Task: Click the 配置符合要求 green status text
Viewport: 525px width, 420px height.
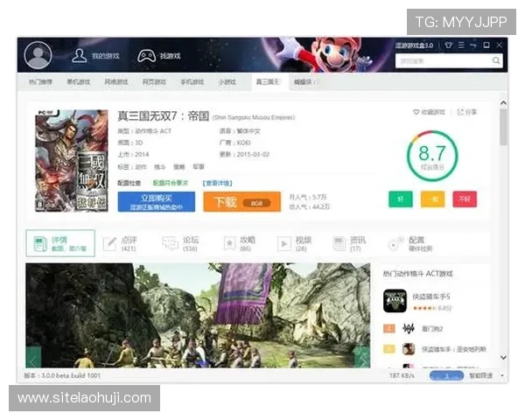Action: [x=171, y=183]
